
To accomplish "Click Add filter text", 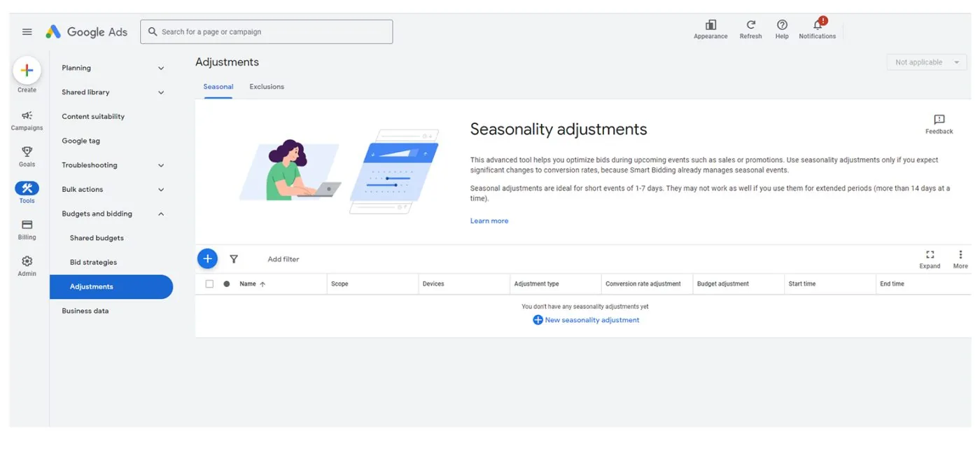I will pyautogui.click(x=283, y=259).
